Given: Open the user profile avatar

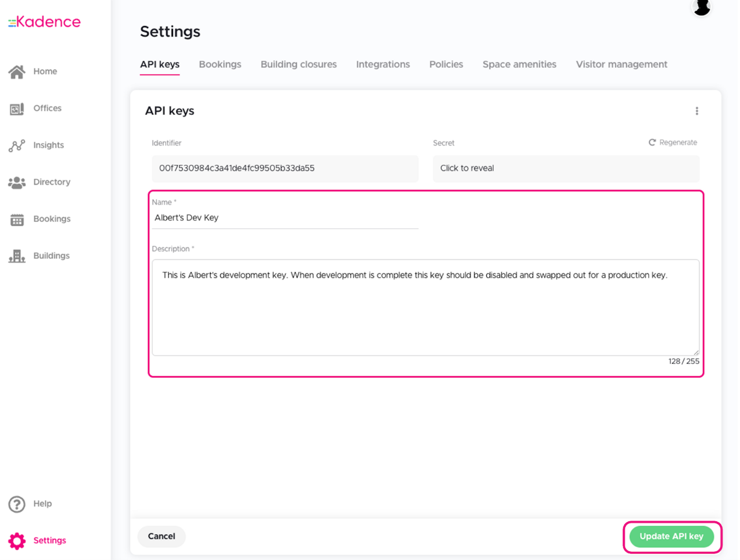Looking at the screenshot, I should (x=701, y=7).
